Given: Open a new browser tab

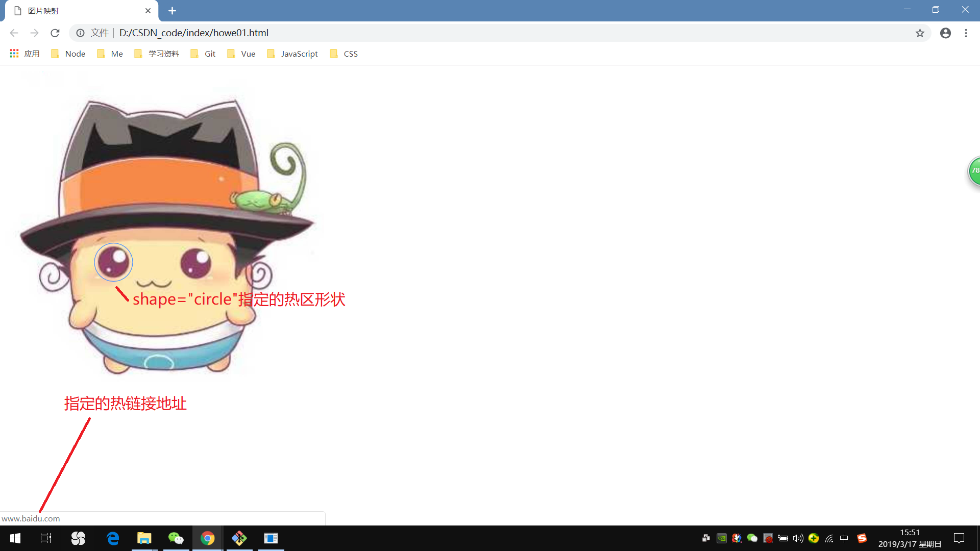Looking at the screenshot, I should coord(172,10).
